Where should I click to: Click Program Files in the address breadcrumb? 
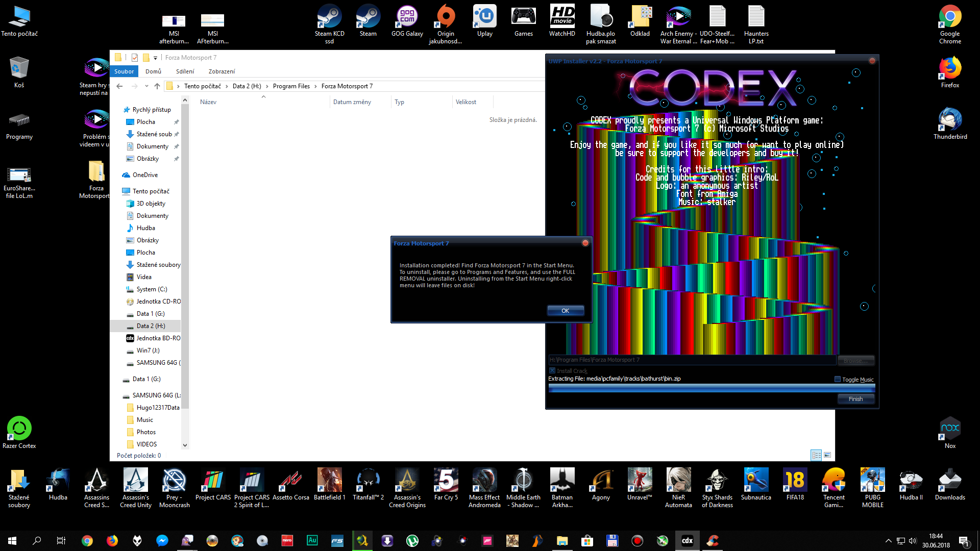pos(291,86)
